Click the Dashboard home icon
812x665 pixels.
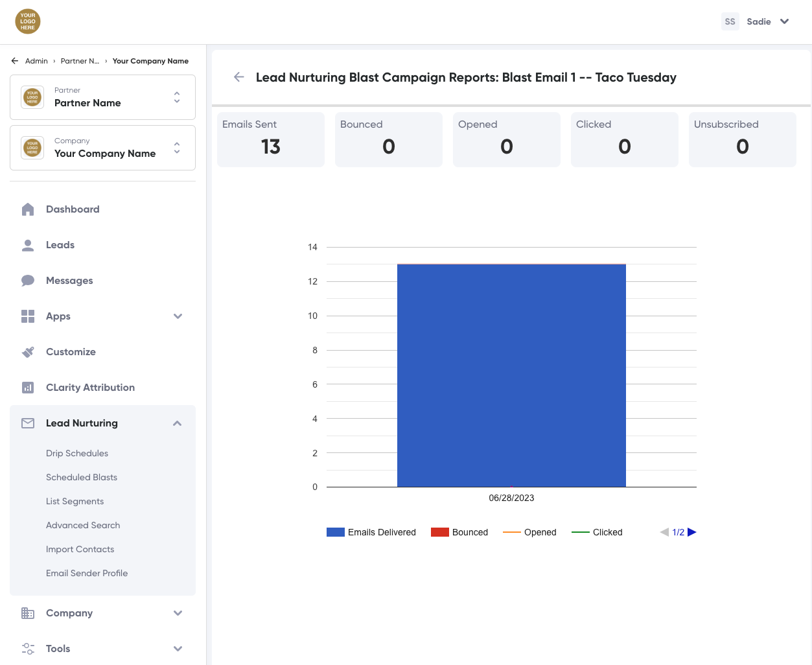[x=28, y=209]
